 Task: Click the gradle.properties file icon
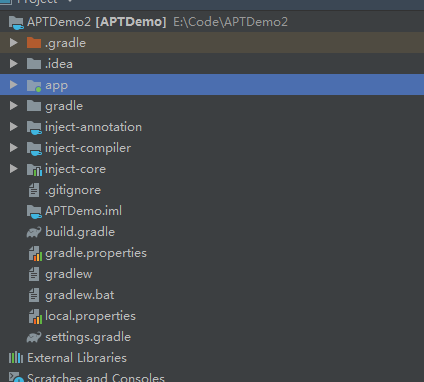[x=35, y=253]
